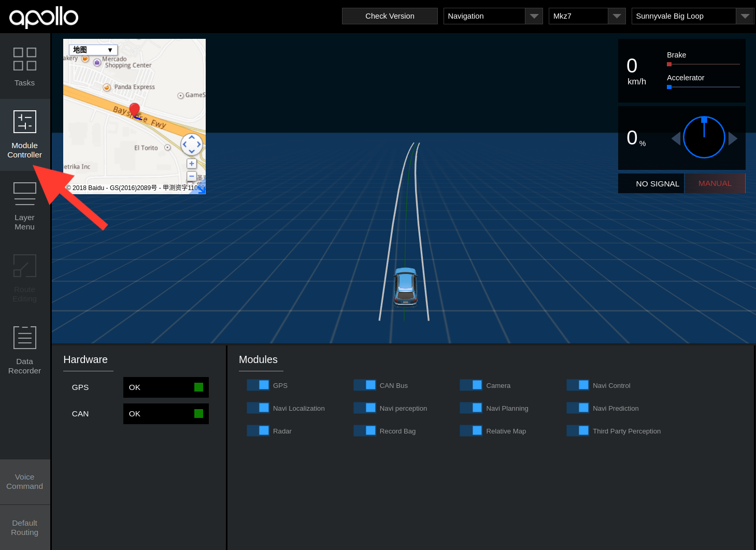Open the Data Recorder icon
Image resolution: width=756 pixels, height=550 pixels.
click(x=24, y=338)
